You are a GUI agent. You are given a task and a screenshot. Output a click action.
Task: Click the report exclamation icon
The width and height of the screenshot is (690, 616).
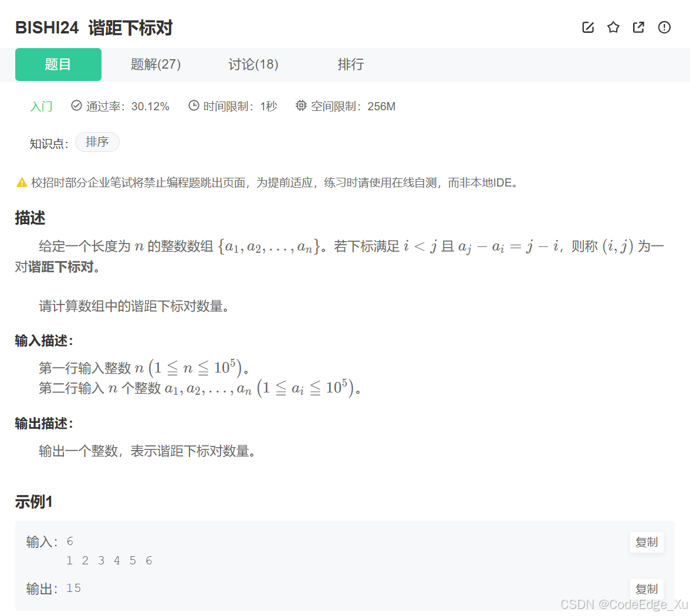(x=664, y=27)
